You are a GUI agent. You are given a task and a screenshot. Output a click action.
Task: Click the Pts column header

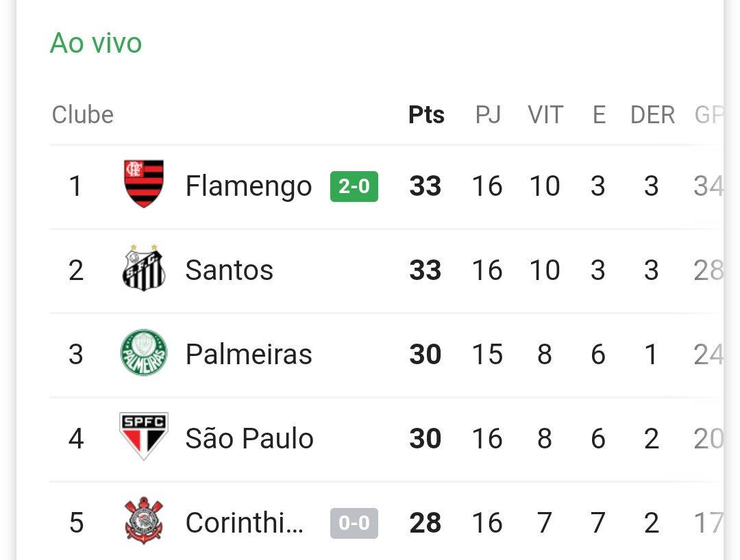tap(426, 115)
